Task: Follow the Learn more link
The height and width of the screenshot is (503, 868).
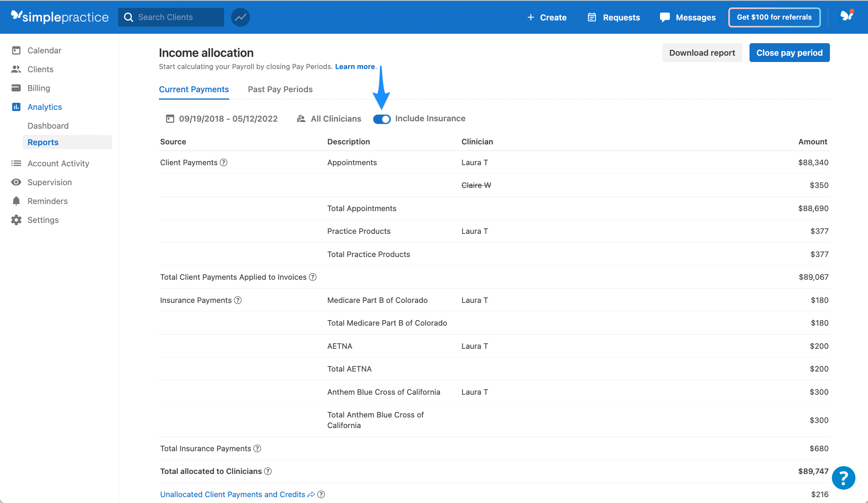Action: [x=355, y=66]
